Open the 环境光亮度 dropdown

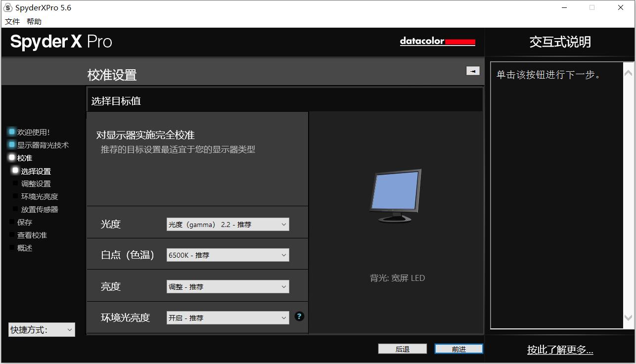(227, 318)
